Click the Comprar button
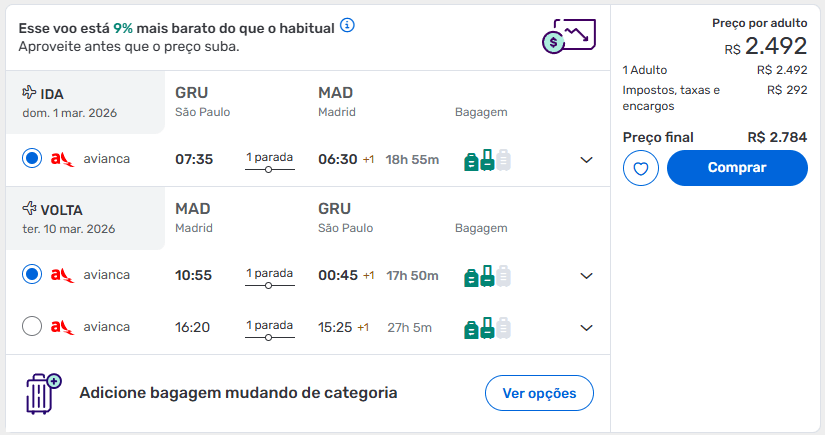 (x=737, y=168)
